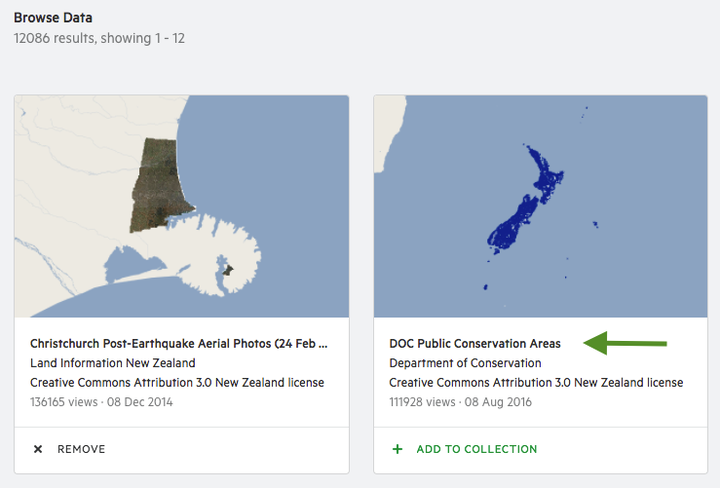The image size is (720, 488).
Task: Open the Christchurch Post-Earthquake Aerial Photos title
Action: pyautogui.click(x=179, y=343)
